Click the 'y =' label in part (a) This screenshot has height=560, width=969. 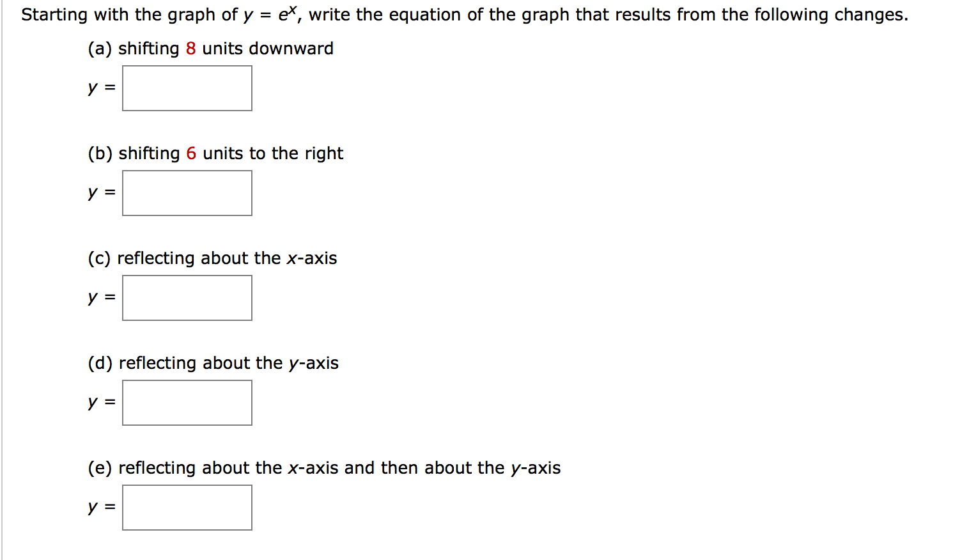102,88
